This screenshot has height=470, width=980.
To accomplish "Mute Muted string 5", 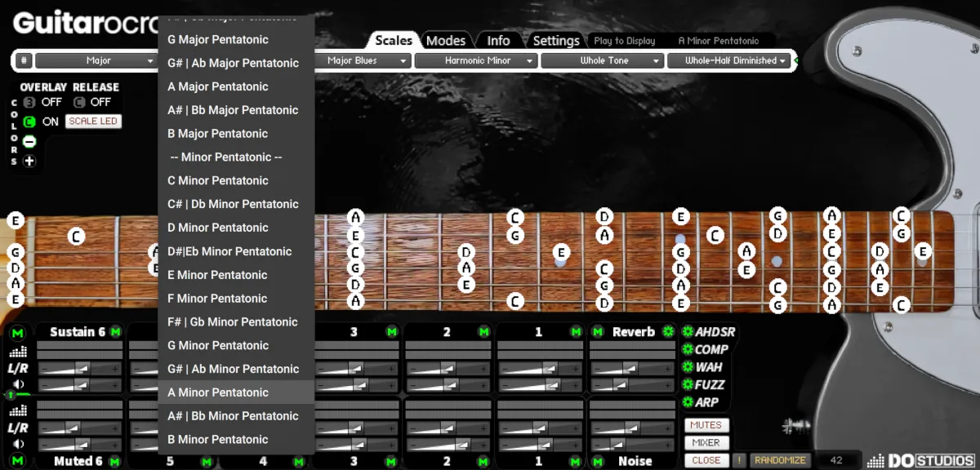I will (207, 461).
